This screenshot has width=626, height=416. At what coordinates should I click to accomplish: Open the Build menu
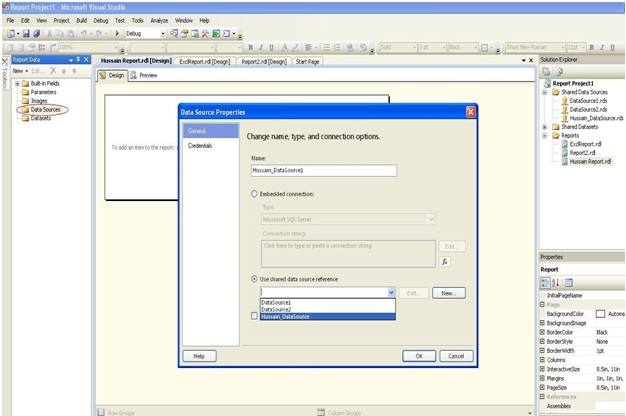82,20
